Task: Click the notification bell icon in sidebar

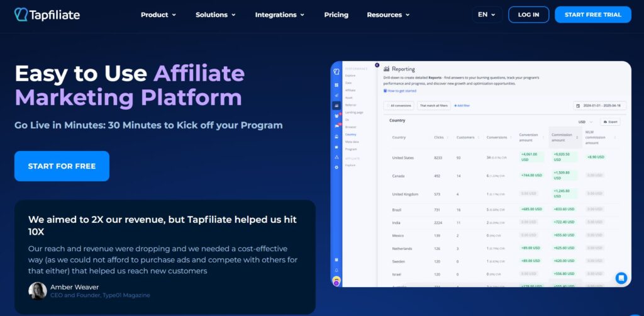Action: 336,270
